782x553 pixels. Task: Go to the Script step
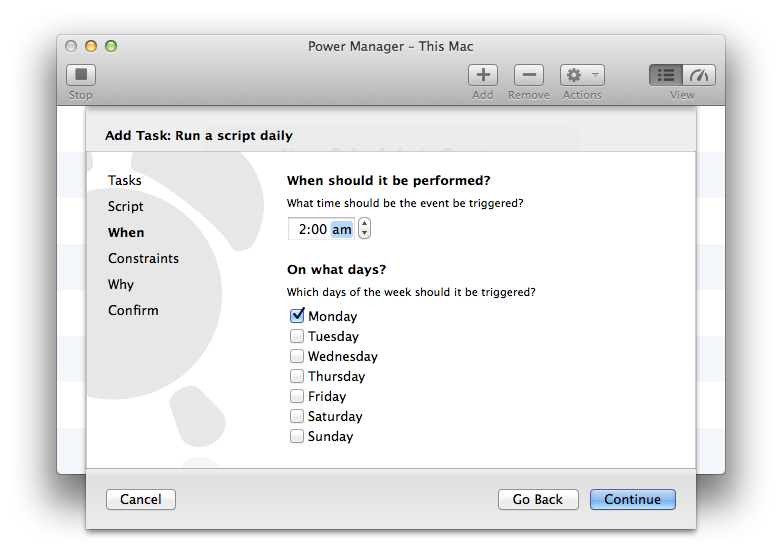coord(126,206)
